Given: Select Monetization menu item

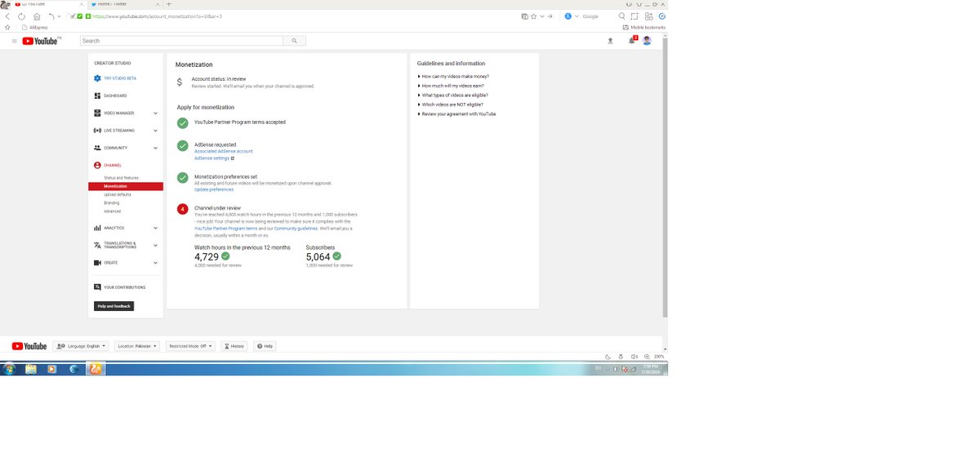Looking at the screenshot, I should click(x=126, y=186).
